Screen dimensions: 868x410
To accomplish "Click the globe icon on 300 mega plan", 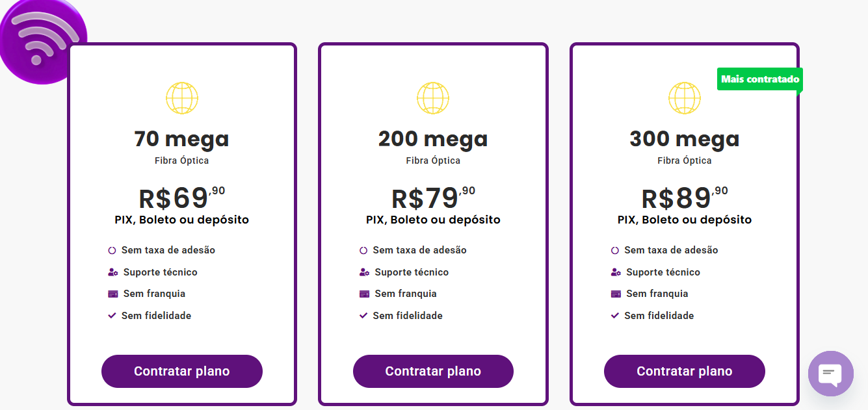I will tap(685, 98).
